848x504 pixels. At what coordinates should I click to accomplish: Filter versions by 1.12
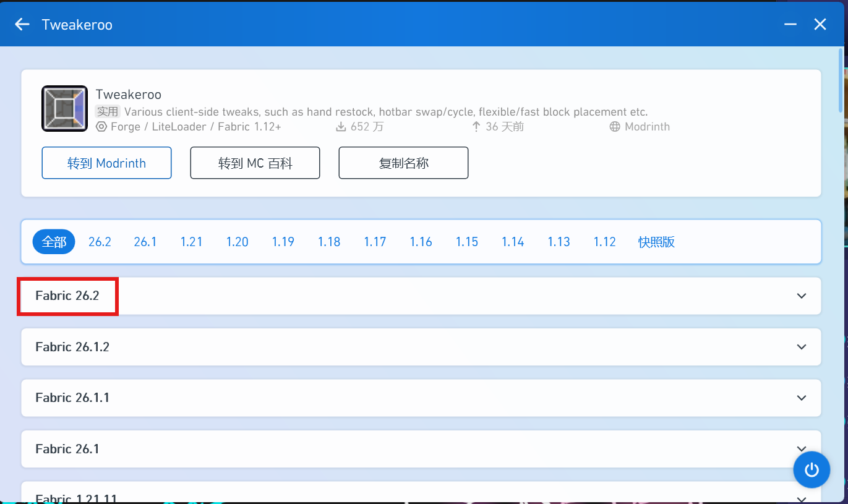click(605, 242)
